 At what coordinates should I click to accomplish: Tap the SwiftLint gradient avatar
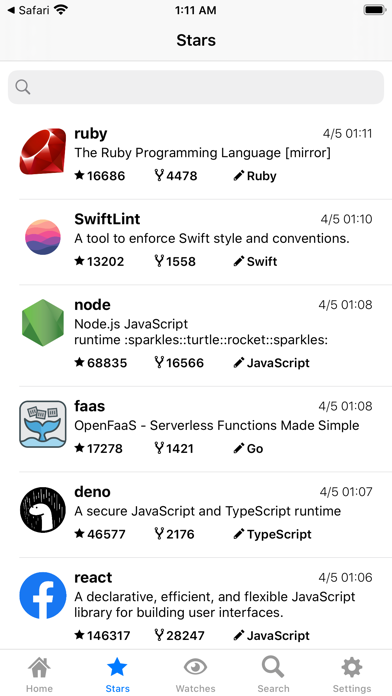pyautogui.click(x=43, y=237)
